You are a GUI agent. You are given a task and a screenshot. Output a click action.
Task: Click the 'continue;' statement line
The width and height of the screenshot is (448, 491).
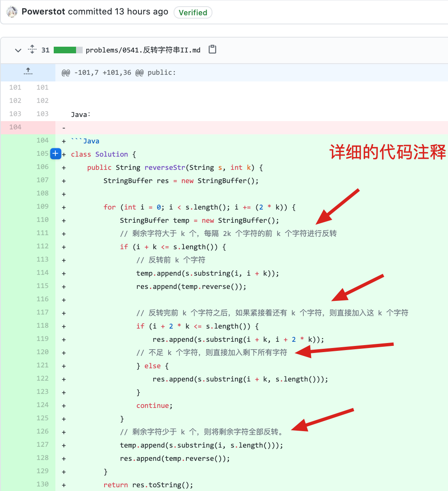pos(154,405)
